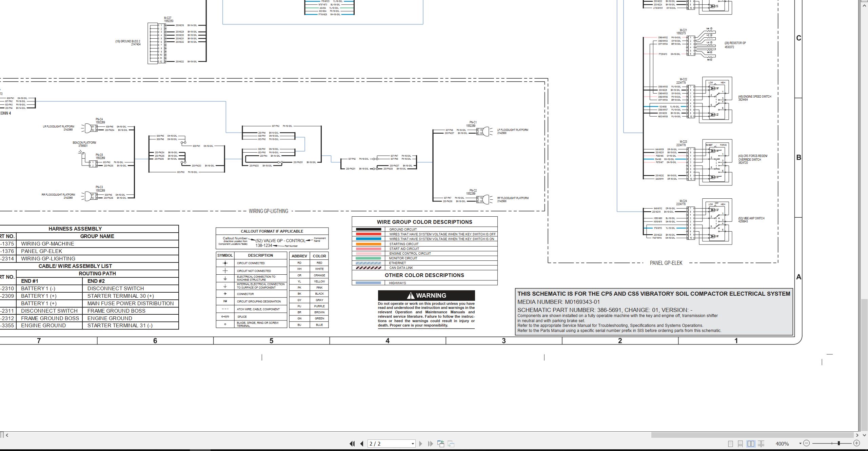Screen dimensions: 868x451
Task: Click the green MONITOR CIRCUIT swatch
Action: pos(368,258)
